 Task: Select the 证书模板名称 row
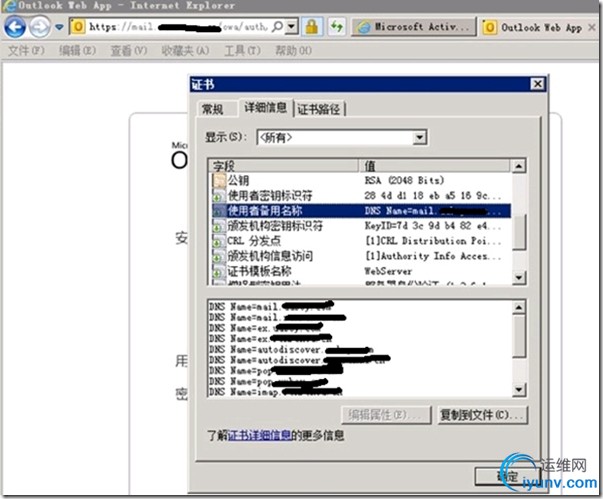(x=361, y=271)
